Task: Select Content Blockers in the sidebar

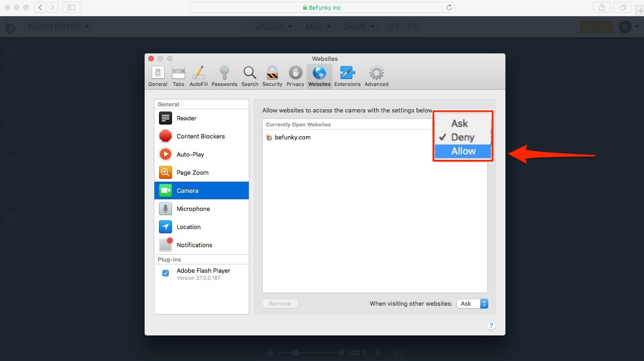Action: pyautogui.click(x=202, y=136)
